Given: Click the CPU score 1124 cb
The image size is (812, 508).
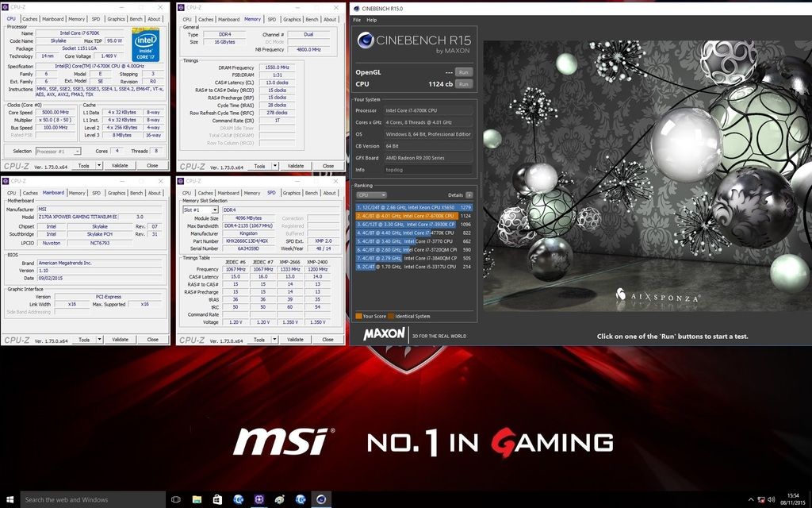Looking at the screenshot, I should pos(440,84).
